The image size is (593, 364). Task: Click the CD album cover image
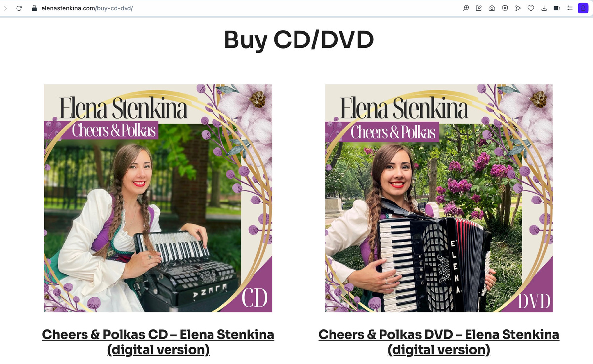pos(158,198)
